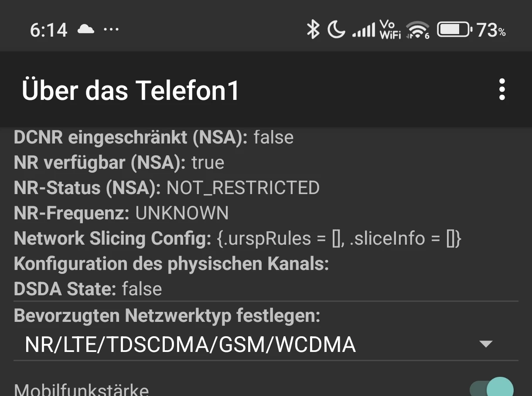This screenshot has height=396, width=532.
Task: Tap the 73% battery percentage text
Action: (491, 31)
